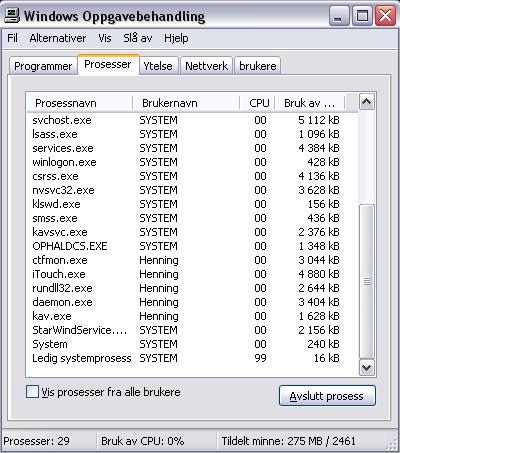Click Tildelt minne status bar entry
512x453 pixels.
coord(289,441)
